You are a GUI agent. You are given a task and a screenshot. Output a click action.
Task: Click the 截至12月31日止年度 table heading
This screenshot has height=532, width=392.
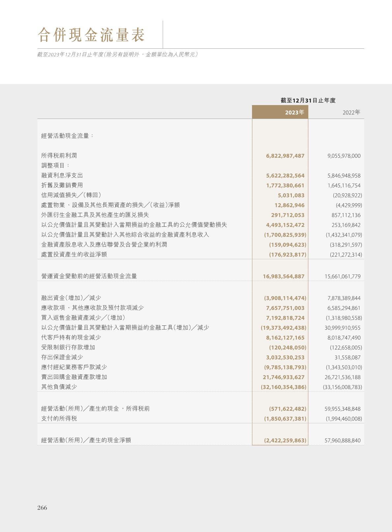[x=308, y=100]
